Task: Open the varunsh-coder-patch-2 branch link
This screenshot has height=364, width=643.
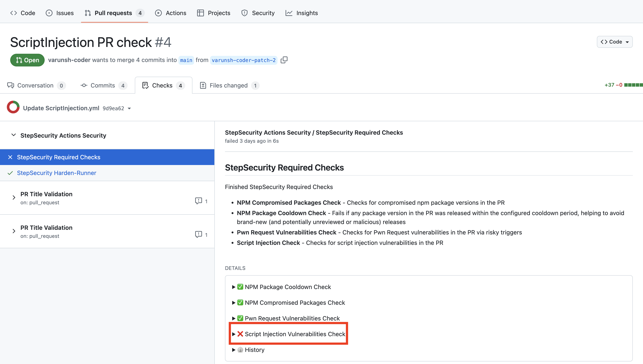Action: coord(243,60)
